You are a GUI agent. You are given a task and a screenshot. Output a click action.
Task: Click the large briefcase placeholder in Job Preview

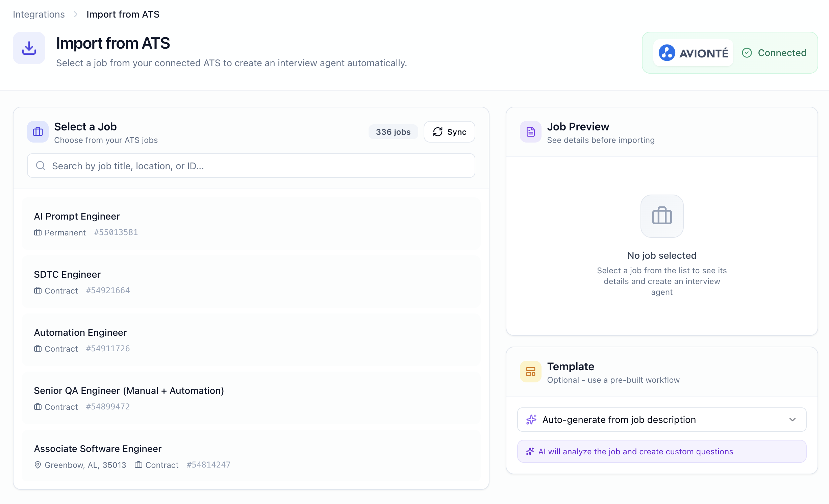pos(662,216)
